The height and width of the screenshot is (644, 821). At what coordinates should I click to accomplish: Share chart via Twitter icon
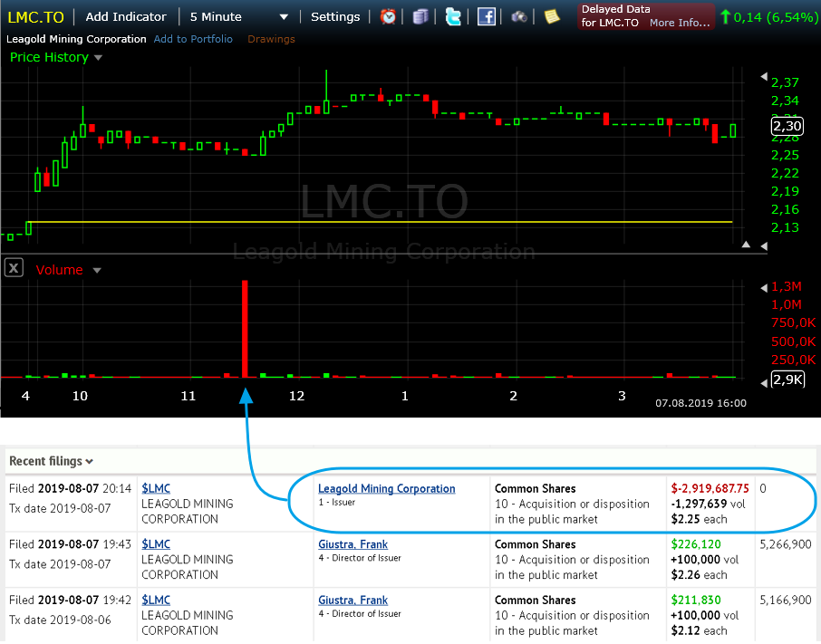pos(453,16)
